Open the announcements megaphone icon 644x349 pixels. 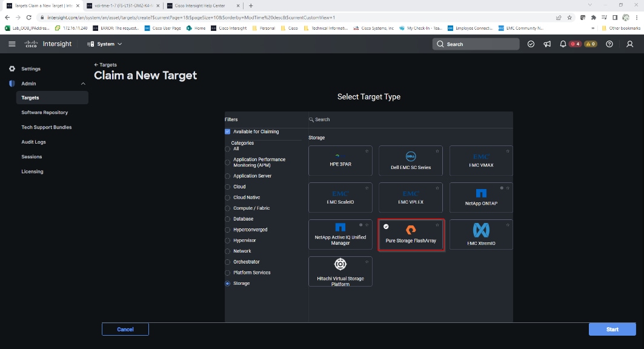click(547, 44)
